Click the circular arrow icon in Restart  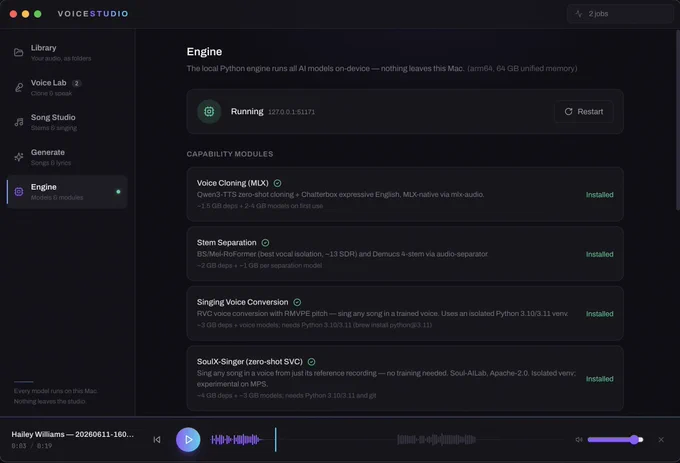pyautogui.click(x=568, y=112)
